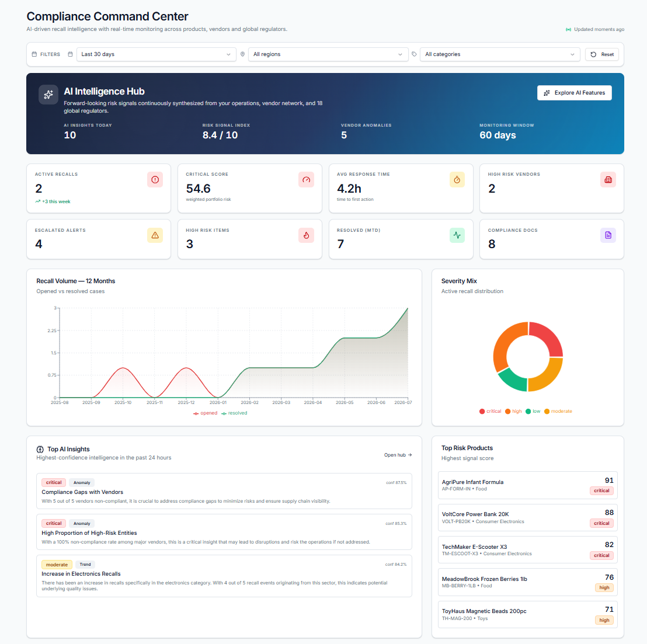Click the Resolved MTD pulse icon
The height and width of the screenshot is (644, 647).
coord(457,235)
